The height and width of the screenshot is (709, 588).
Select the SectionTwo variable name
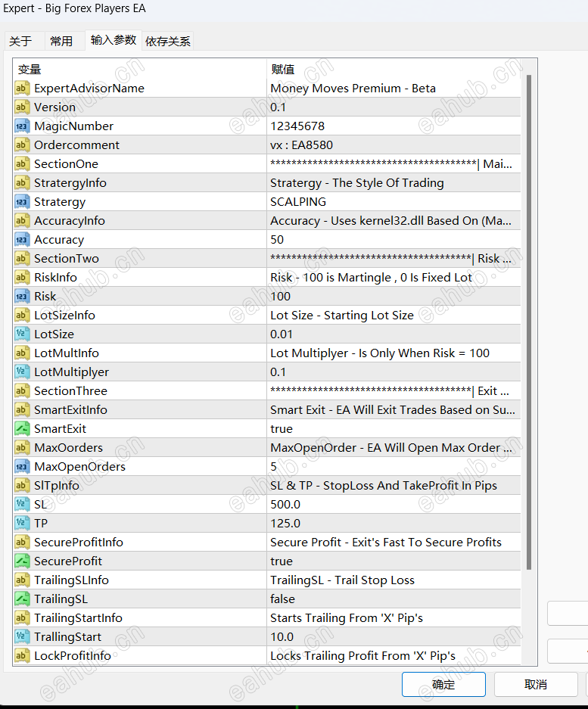(67, 259)
